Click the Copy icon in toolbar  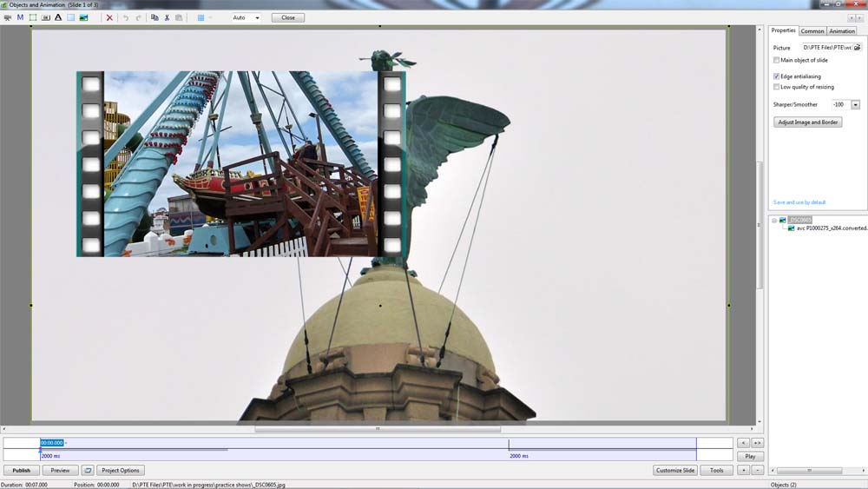click(x=155, y=17)
